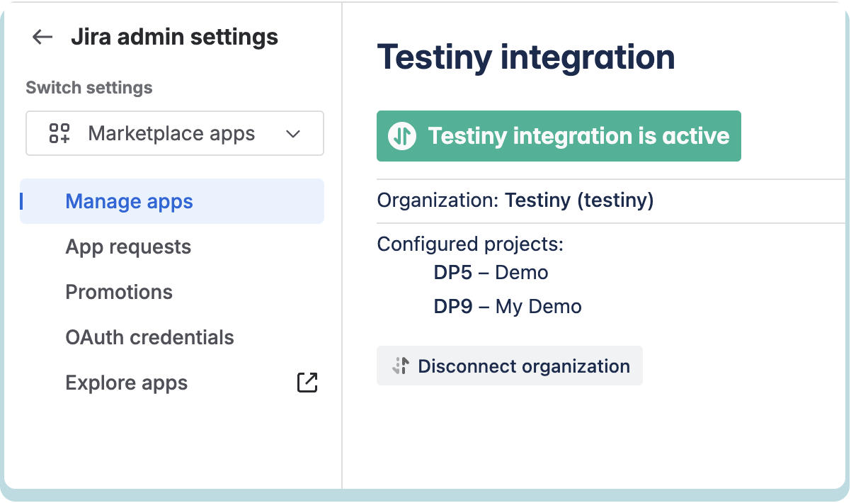Click the Testiny logo on the active banner
This screenshot has width=868, height=503.
pos(401,136)
